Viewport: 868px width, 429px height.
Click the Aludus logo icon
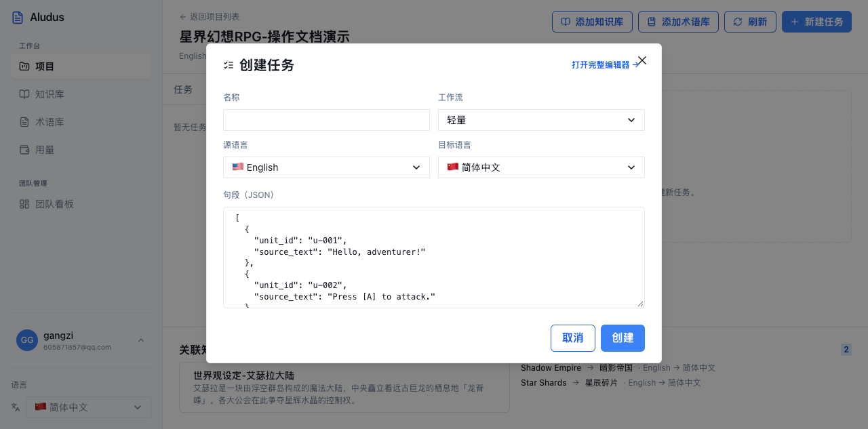(x=18, y=17)
